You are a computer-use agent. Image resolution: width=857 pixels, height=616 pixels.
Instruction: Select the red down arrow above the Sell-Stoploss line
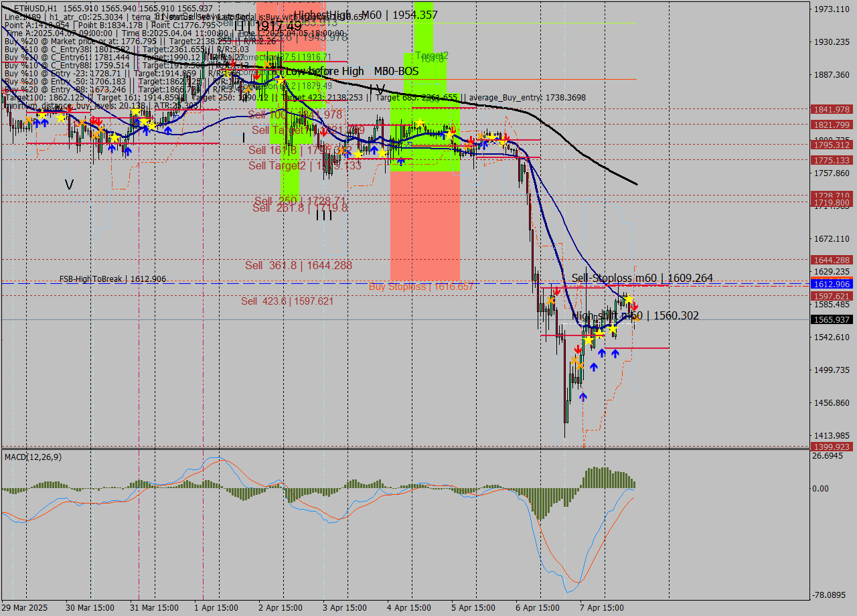pos(557,290)
